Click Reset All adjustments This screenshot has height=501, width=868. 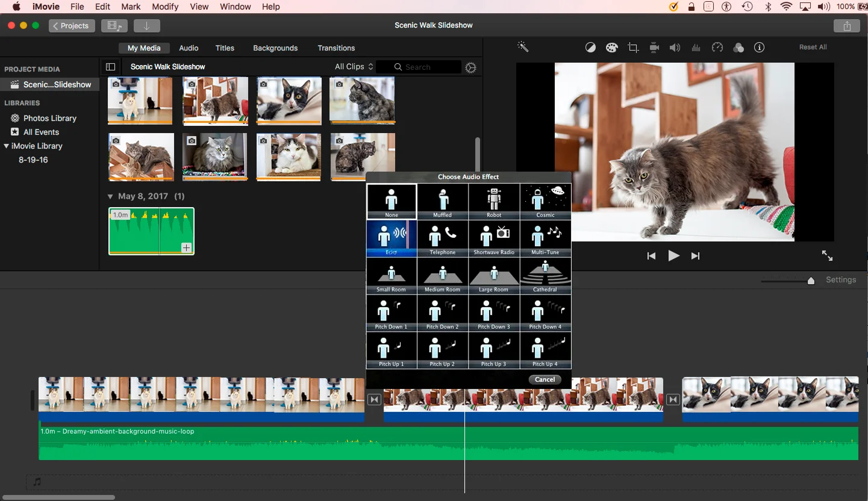click(x=813, y=47)
